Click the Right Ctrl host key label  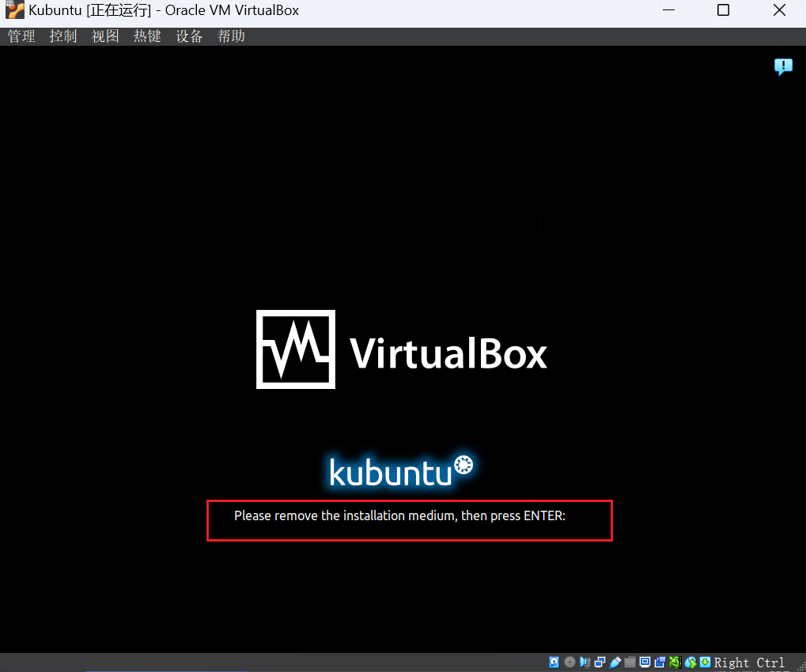[749, 663]
